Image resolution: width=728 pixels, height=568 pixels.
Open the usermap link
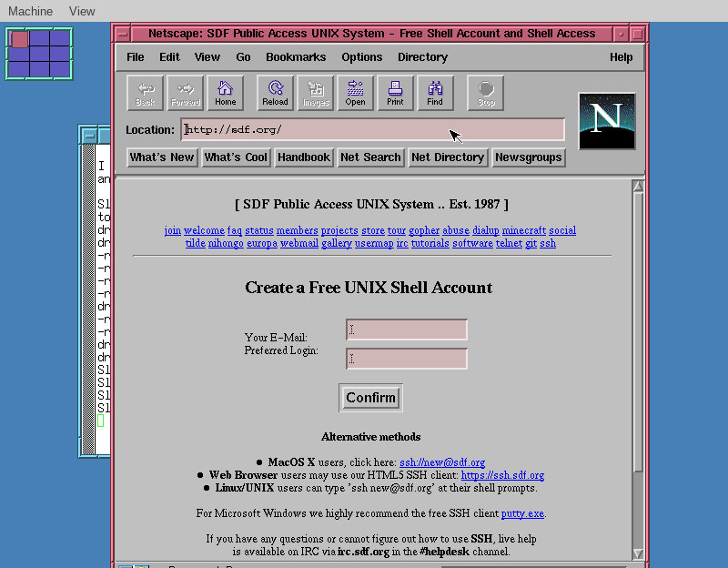[374, 243]
